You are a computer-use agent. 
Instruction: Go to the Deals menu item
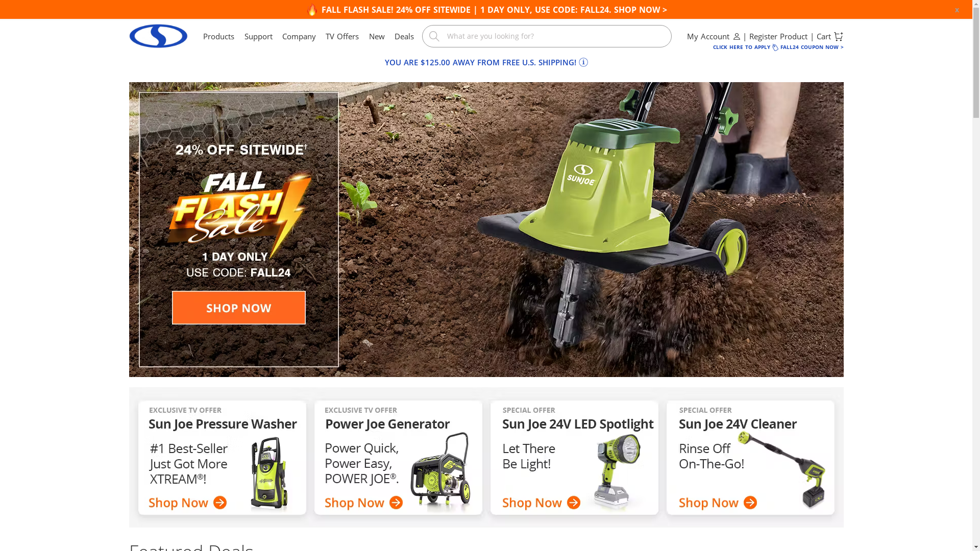(404, 36)
